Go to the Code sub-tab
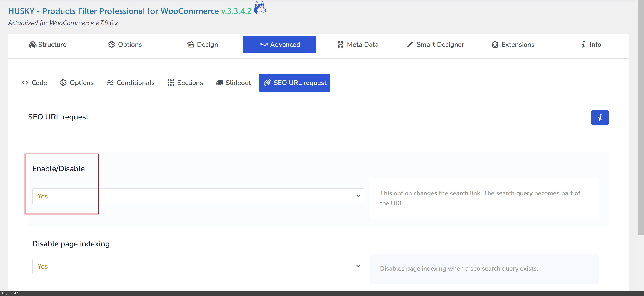The image size is (644, 296). [34, 83]
